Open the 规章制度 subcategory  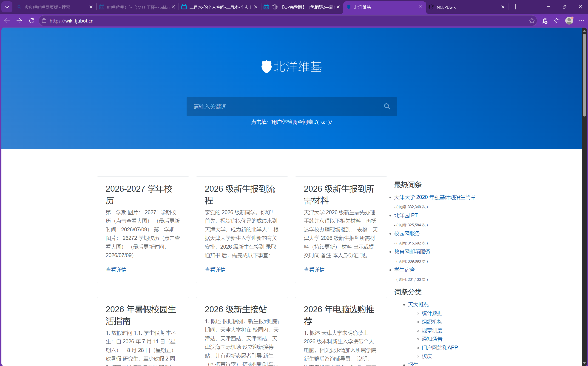coord(432,330)
